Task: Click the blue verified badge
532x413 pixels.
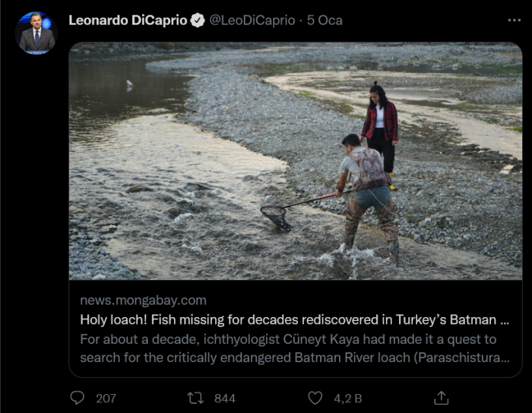Action: click(x=198, y=21)
